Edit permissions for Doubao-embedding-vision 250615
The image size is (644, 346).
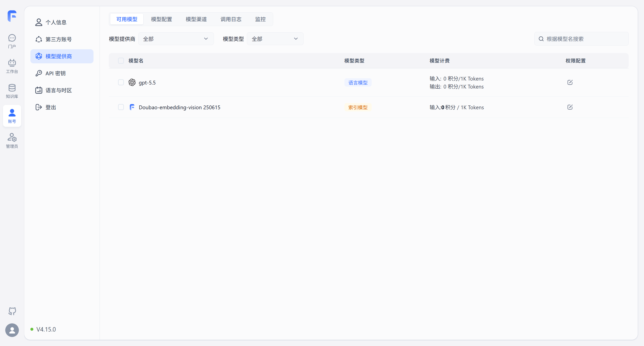click(x=570, y=107)
